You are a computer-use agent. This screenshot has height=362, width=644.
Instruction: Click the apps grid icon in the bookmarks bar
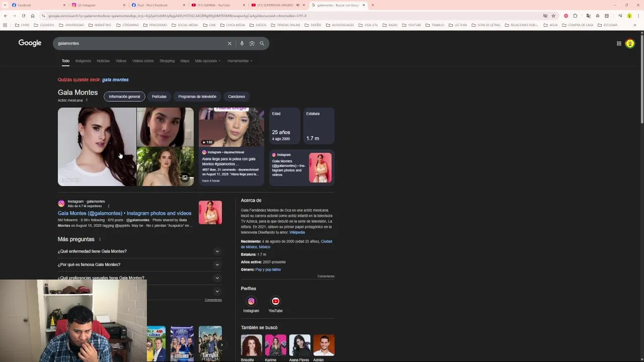(x=5, y=25)
